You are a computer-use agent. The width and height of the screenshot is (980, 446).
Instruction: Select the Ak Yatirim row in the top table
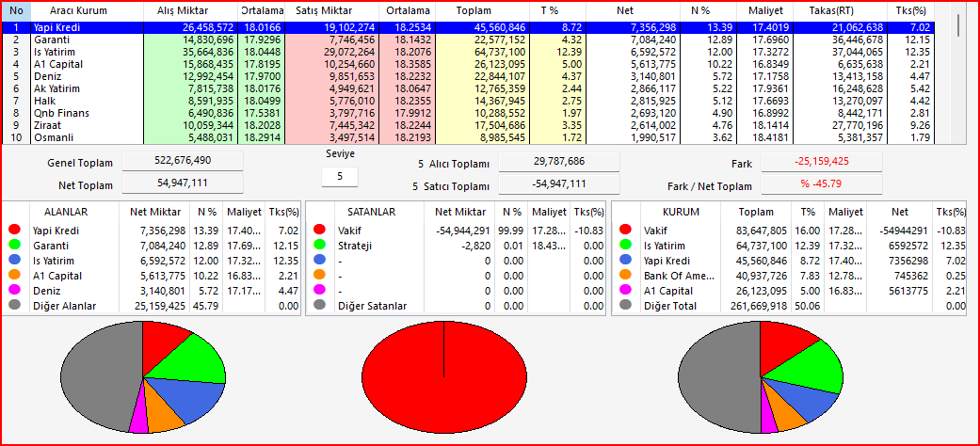click(x=468, y=88)
